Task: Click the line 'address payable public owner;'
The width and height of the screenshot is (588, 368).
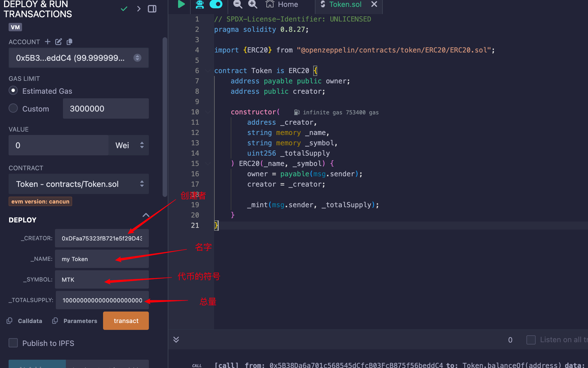Action: [x=290, y=81]
